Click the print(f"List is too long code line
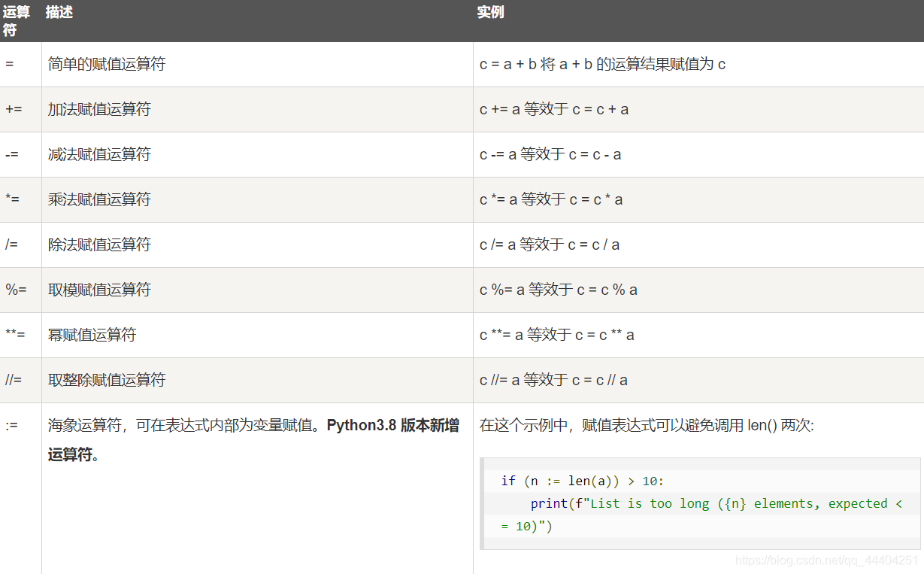This screenshot has height=574, width=924. pos(716,503)
